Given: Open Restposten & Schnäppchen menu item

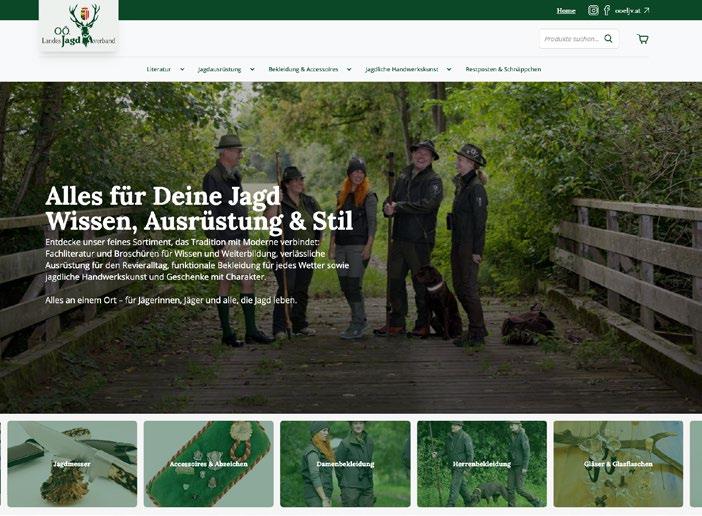Looking at the screenshot, I should 503,69.
